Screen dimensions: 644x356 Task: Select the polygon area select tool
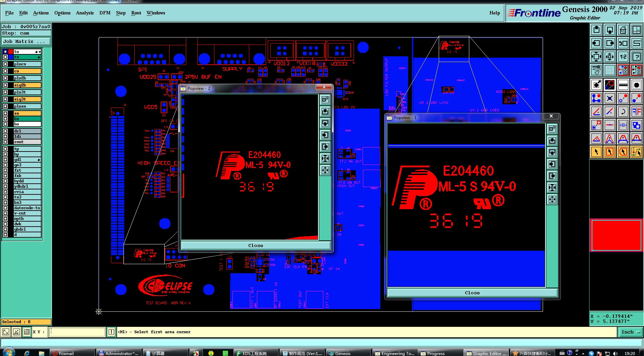click(623, 152)
